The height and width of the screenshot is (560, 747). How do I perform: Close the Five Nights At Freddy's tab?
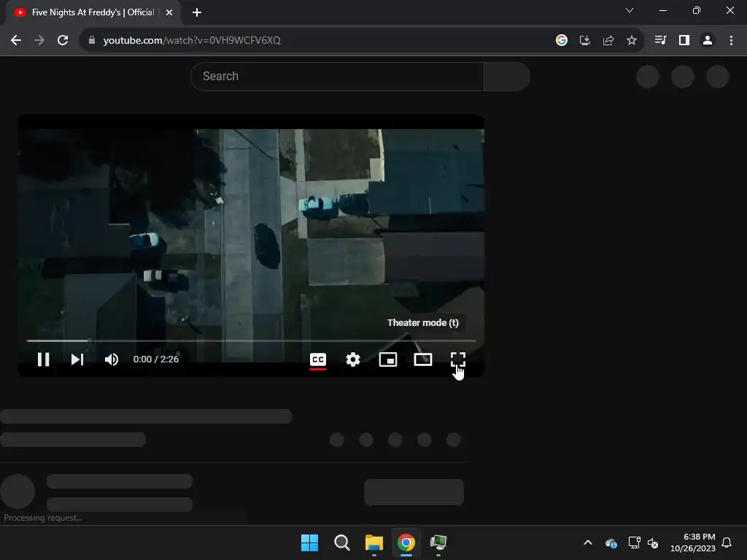click(169, 12)
